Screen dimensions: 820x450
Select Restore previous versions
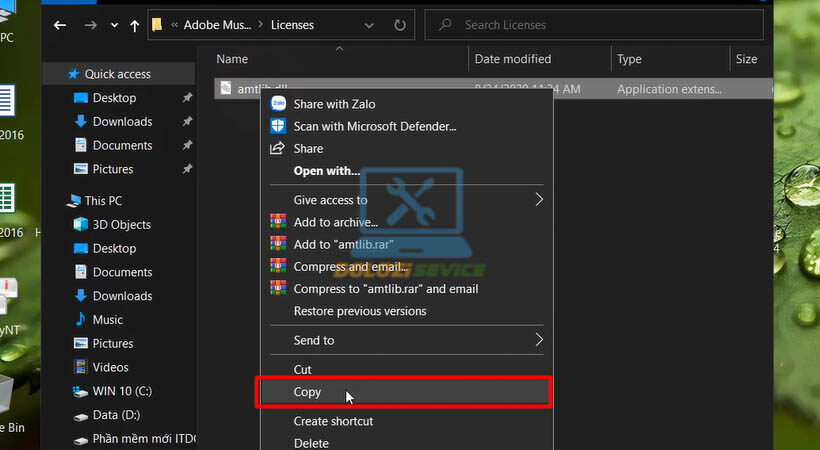(359, 311)
